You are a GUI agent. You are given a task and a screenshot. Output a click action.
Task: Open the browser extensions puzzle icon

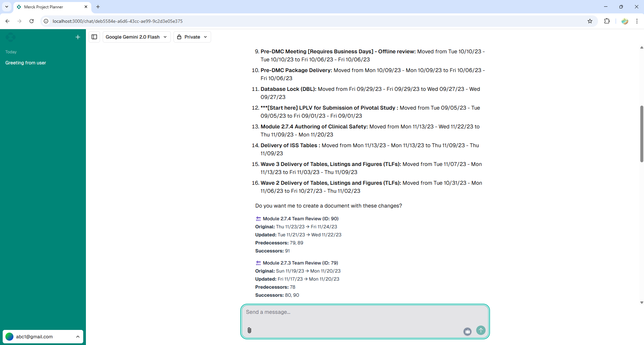pos(607,21)
